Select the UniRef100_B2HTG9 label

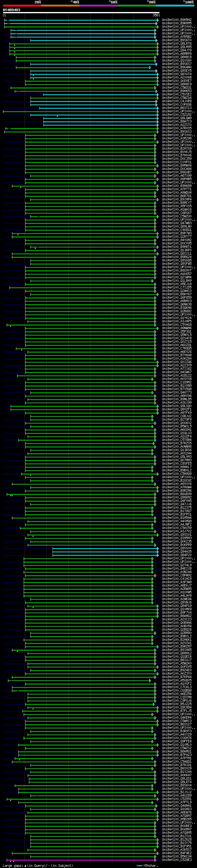(x=177, y=149)
